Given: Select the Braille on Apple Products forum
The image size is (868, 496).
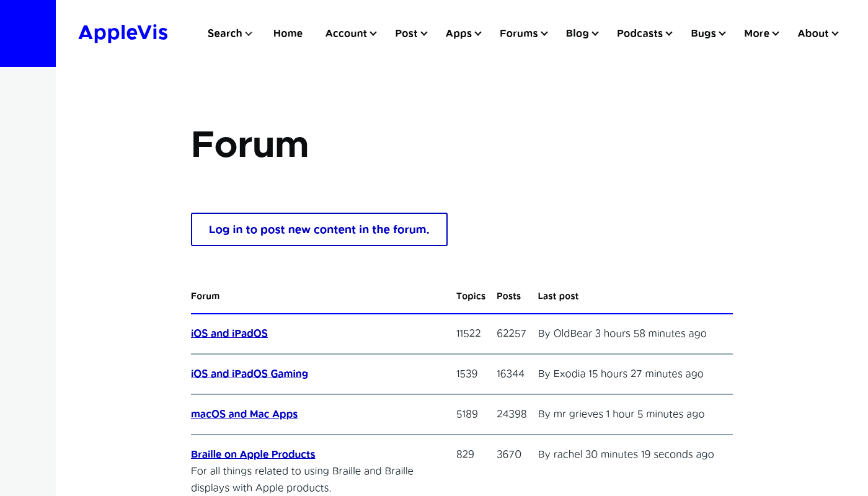Looking at the screenshot, I should [253, 454].
